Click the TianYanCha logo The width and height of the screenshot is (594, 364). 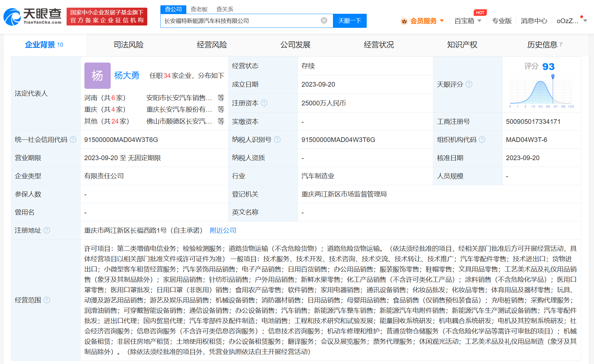coord(33,17)
